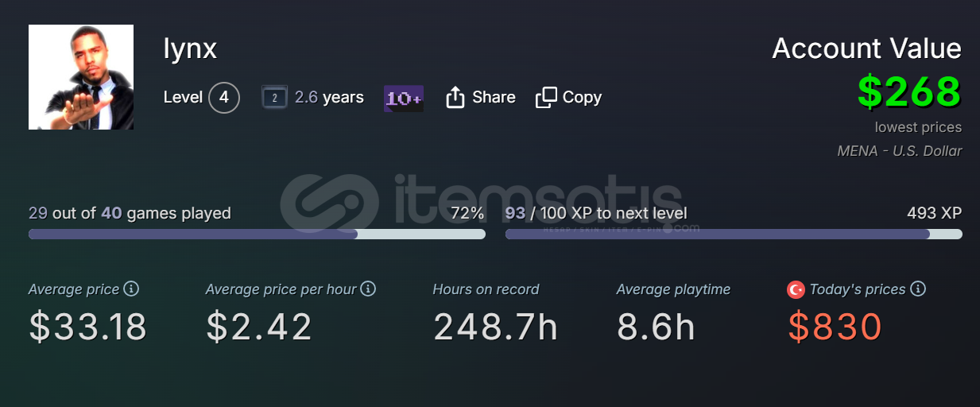Click the lynx username

tap(190, 49)
